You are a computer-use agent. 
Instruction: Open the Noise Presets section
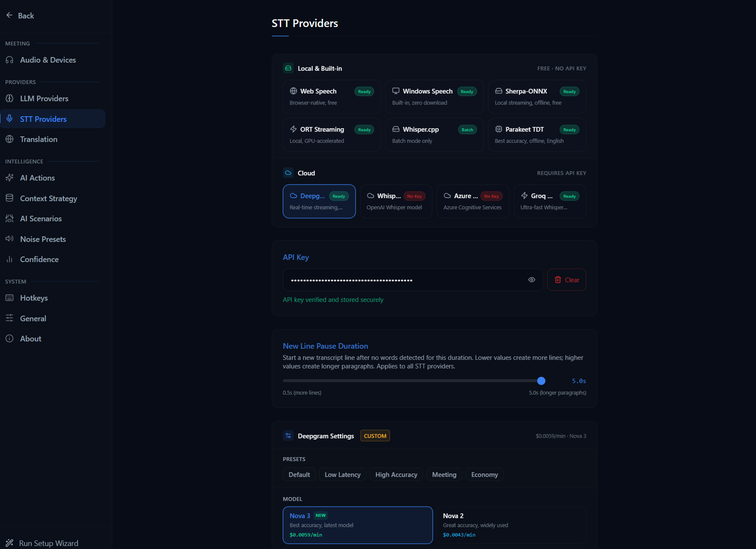coord(42,239)
